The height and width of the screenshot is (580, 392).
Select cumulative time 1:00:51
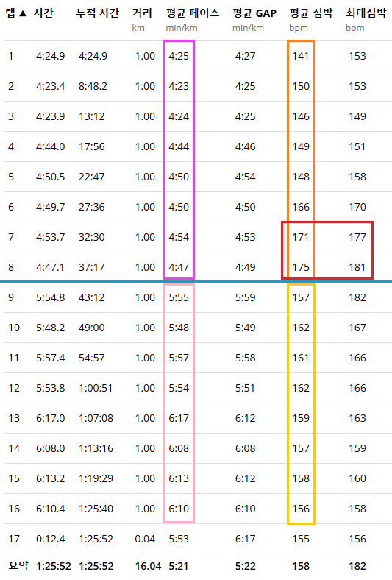click(x=96, y=388)
